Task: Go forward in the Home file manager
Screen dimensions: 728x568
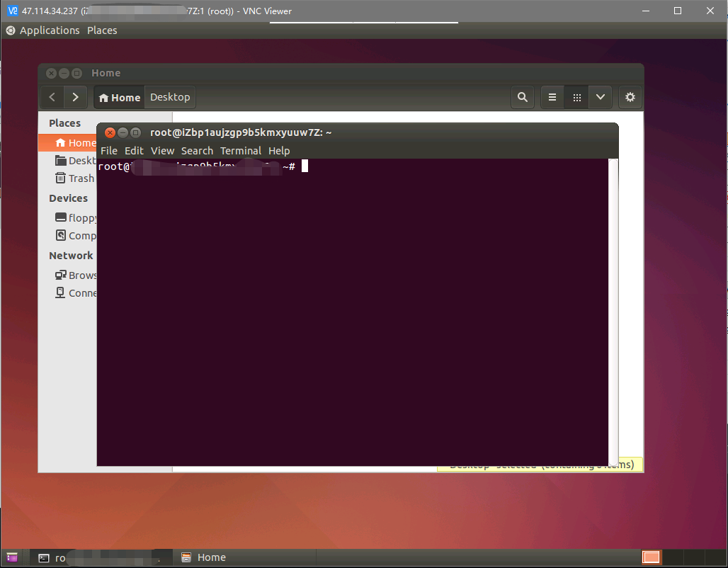Action: point(75,97)
